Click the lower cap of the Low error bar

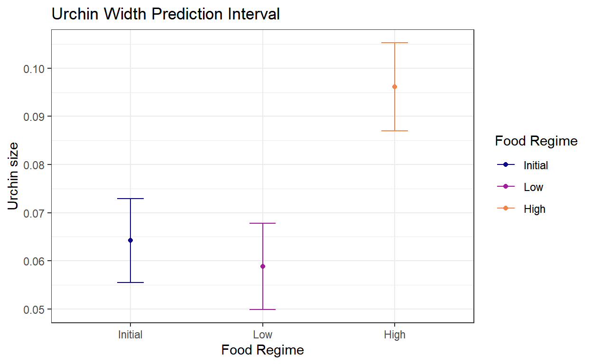click(262, 309)
